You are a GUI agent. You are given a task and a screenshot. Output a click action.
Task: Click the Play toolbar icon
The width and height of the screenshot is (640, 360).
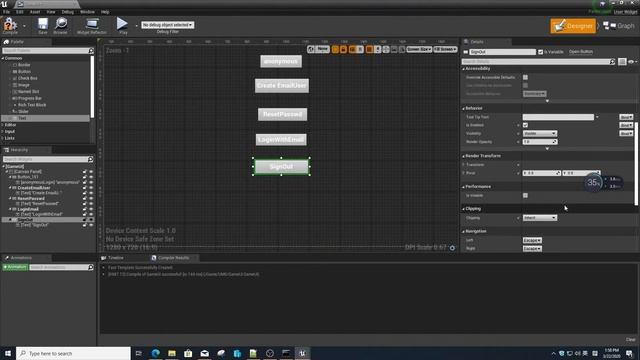tap(122, 26)
